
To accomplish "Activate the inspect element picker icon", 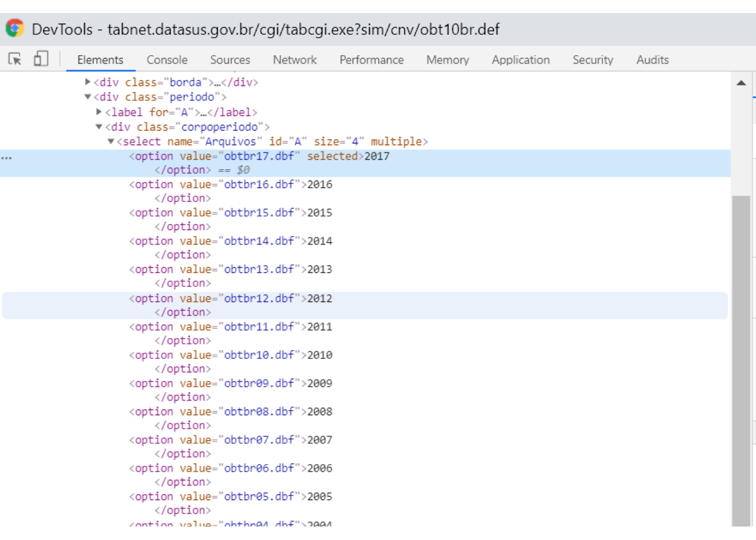I will (15, 59).
